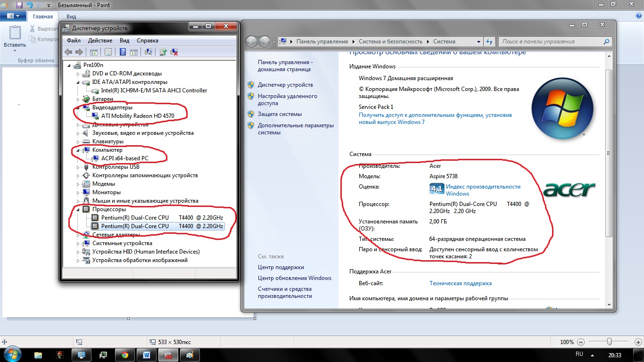The width and height of the screenshot is (644, 362).
Task: Open the Техническая поддержка website link
Action: tap(461, 283)
